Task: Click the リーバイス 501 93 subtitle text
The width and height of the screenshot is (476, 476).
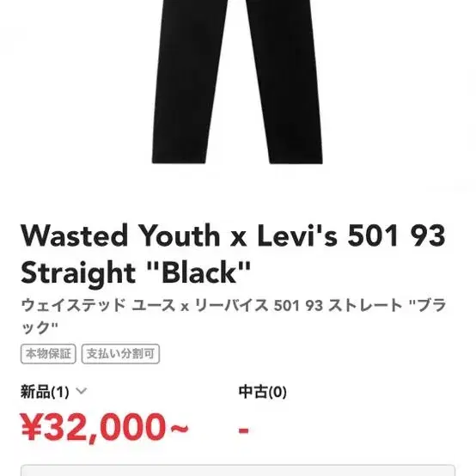Action: coord(259,305)
